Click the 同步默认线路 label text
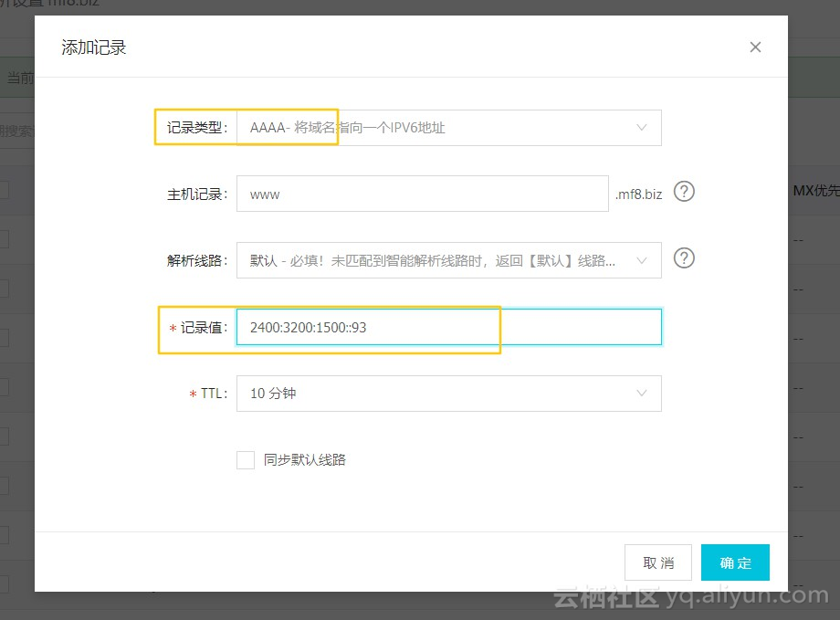The width and height of the screenshot is (840, 620). point(305,460)
